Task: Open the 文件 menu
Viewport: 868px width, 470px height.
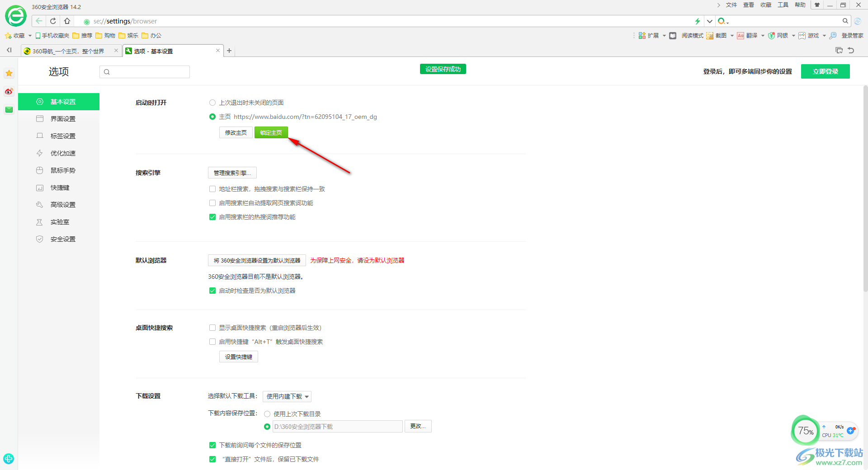Action: [731, 5]
